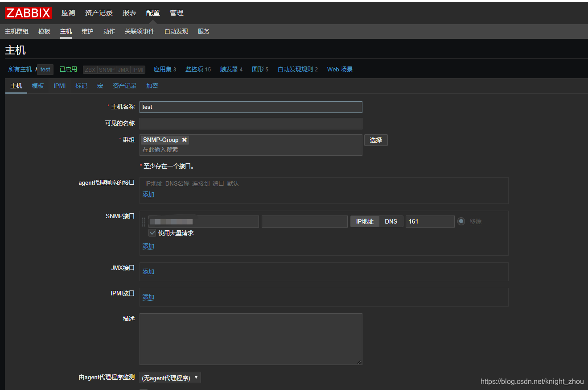Click the 已启用 status link

click(68, 69)
